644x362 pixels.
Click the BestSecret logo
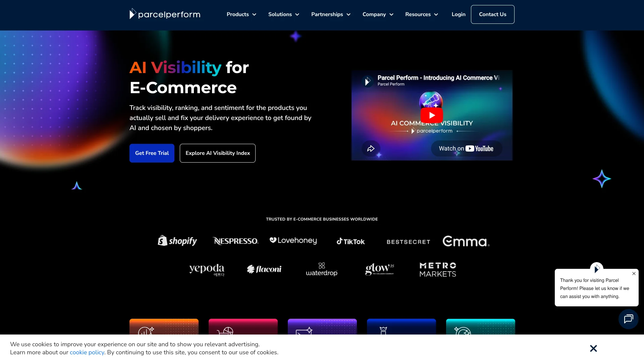(408, 242)
